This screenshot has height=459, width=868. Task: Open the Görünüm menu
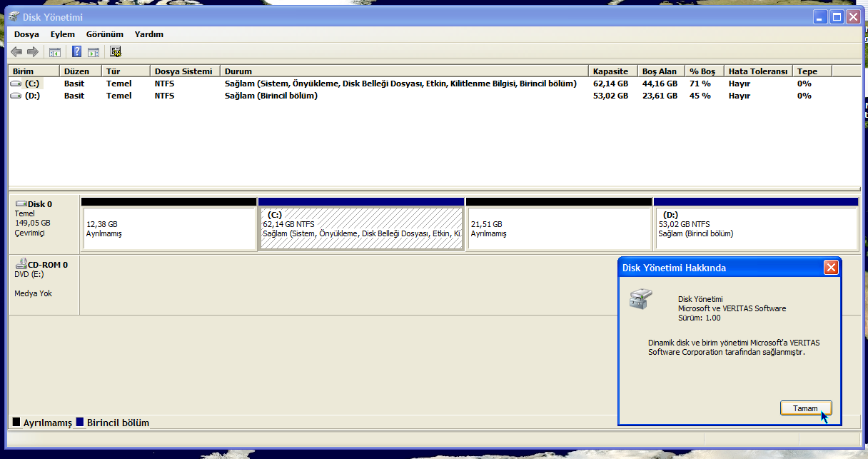[105, 34]
